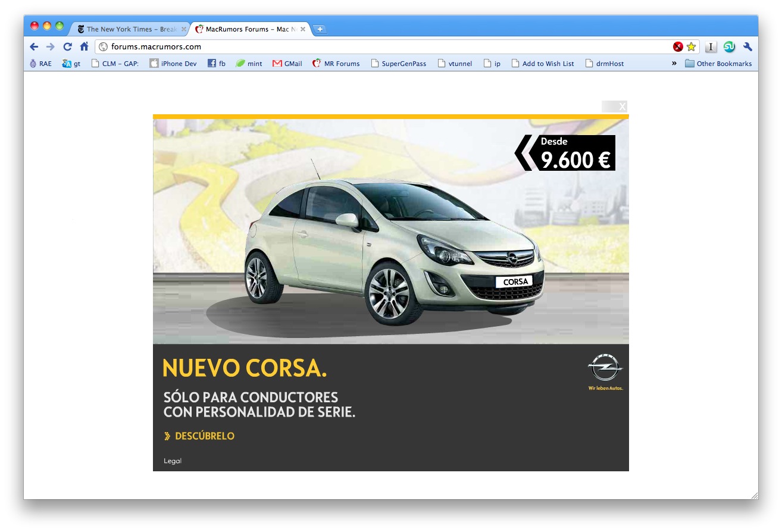Open the RAE bookmark
This screenshot has height=532, width=782.
point(40,64)
